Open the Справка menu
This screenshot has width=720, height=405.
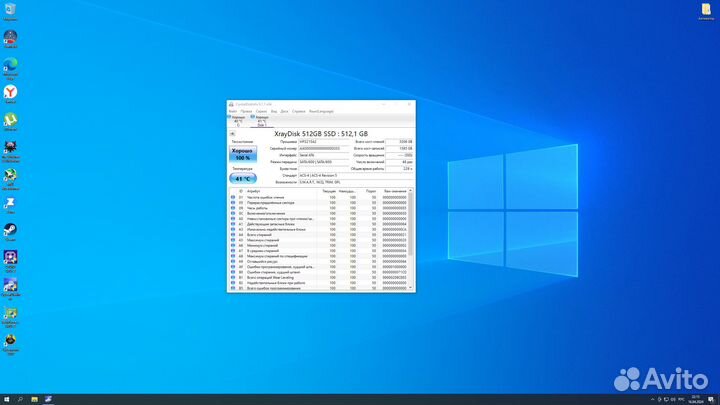[x=299, y=111]
